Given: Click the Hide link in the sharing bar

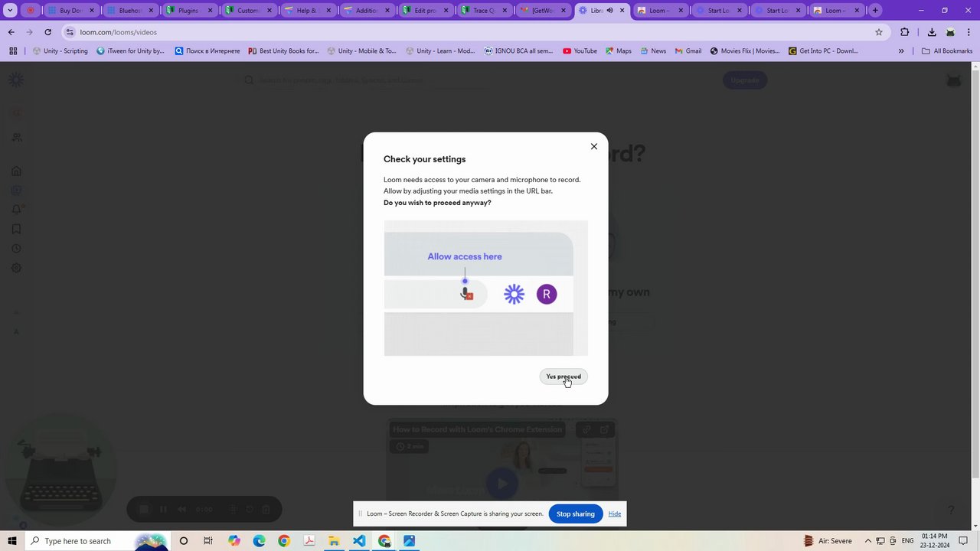Looking at the screenshot, I should point(615,514).
